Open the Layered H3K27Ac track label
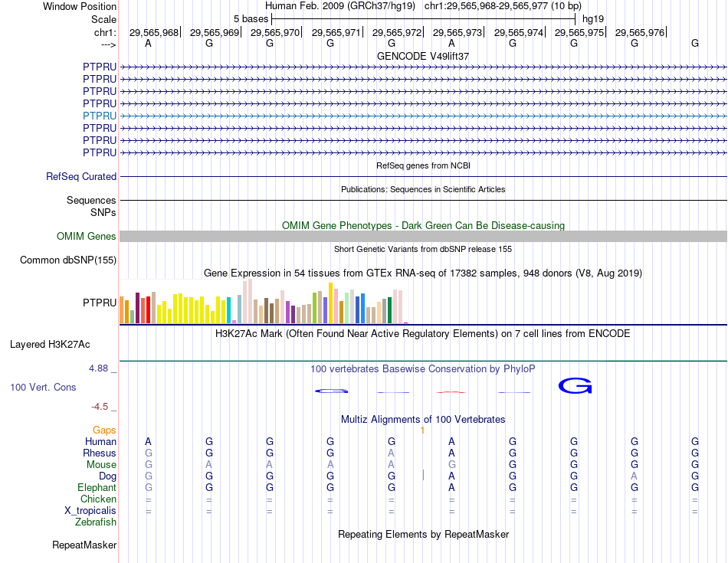Image resolution: width=728 pixels, height=563 pixels. tap(50, 345)
